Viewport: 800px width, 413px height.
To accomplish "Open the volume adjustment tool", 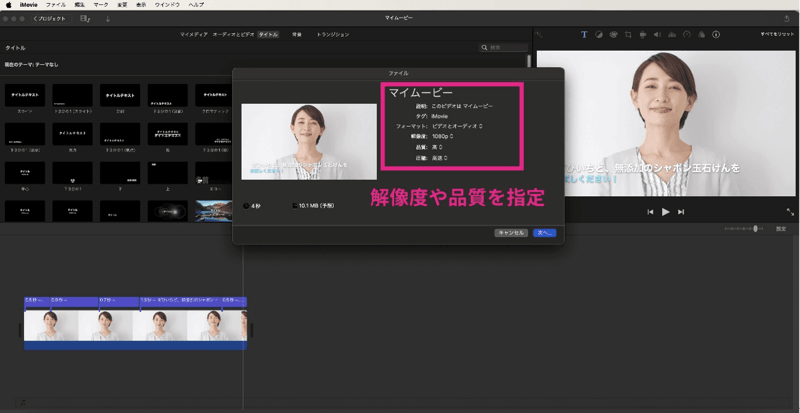I will 657,34.
